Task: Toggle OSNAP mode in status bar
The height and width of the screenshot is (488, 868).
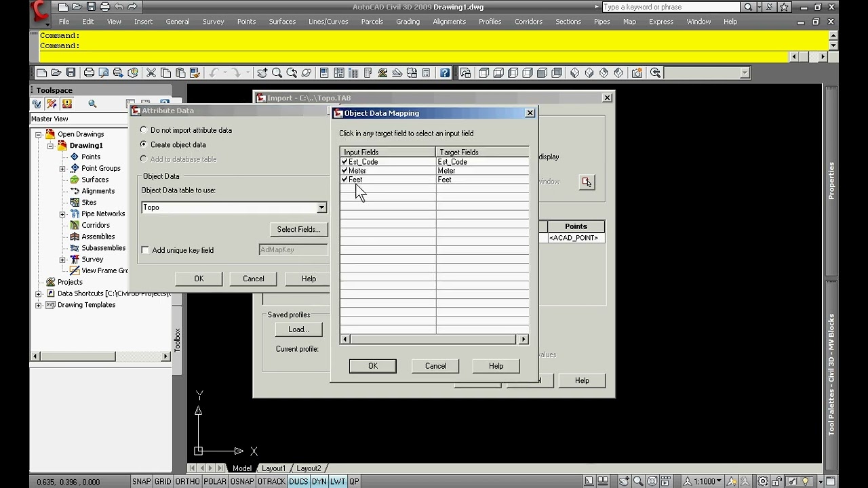Action: pyautogui.click(x=241, y=481)
